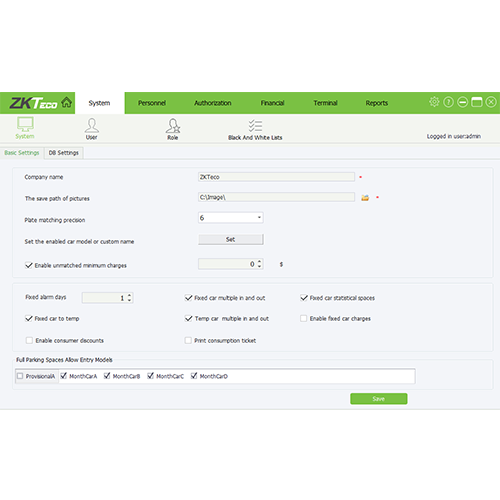Save the basic settings

[x=379, y=399]
